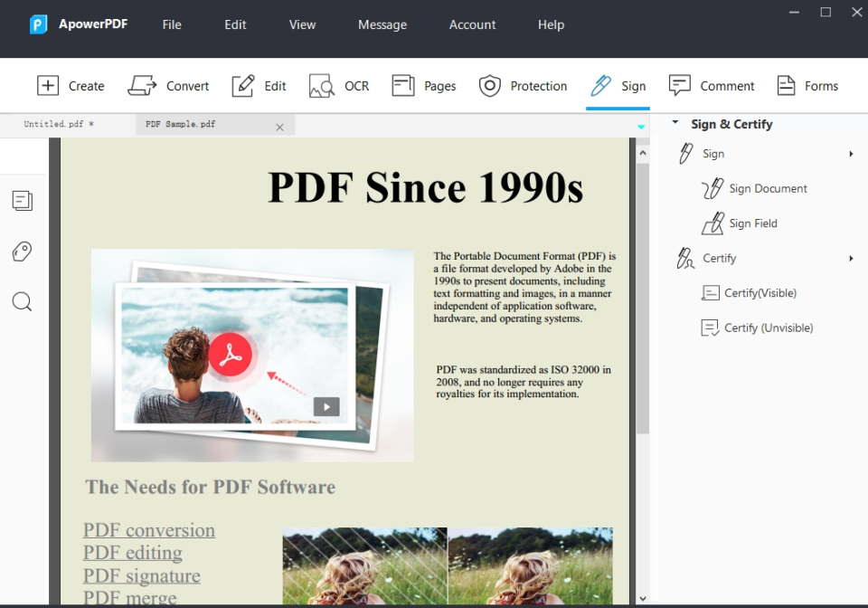The height and width of the screenshot is (608, 868).
Task: Select the Edit tool in the toolbar
Action: [x=259, y=85]
